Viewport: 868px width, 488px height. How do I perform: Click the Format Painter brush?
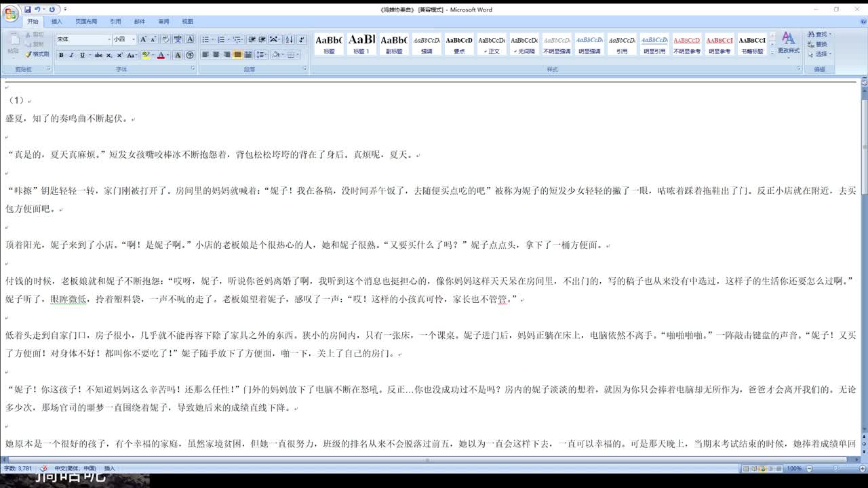(x=37, y=54)
